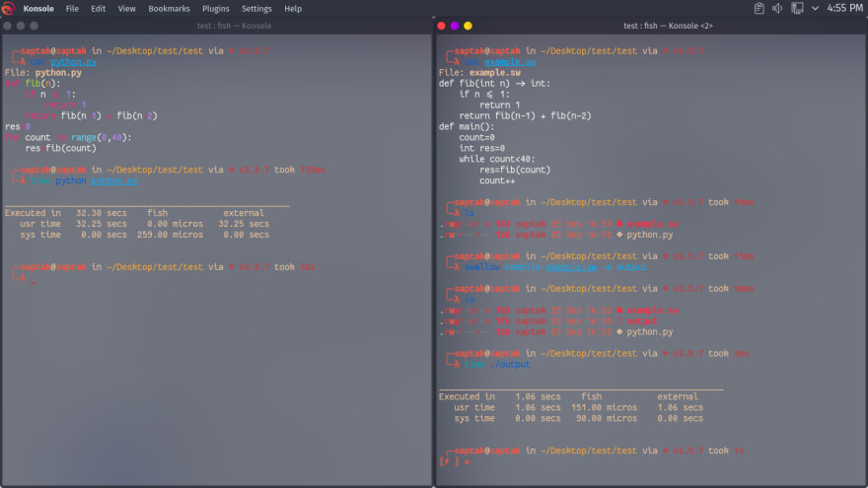
Task: Click the '50.00 micros' value in right Konsole
Action: [x=607, y=419]
